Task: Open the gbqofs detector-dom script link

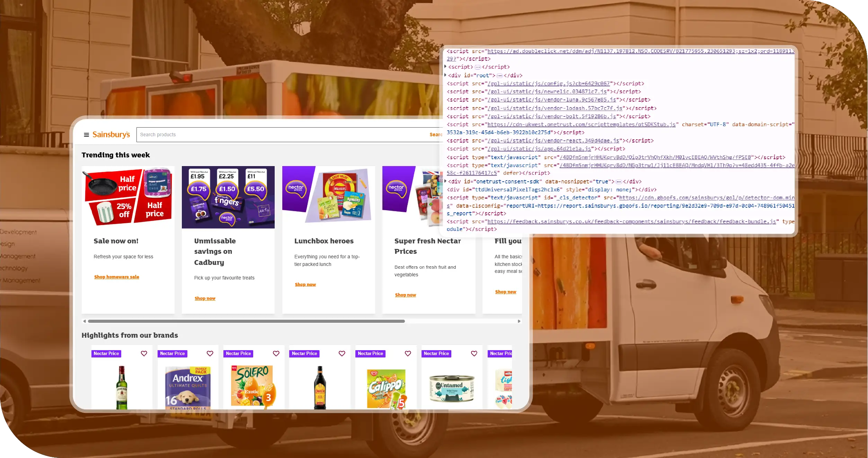Action: (707, 198)
